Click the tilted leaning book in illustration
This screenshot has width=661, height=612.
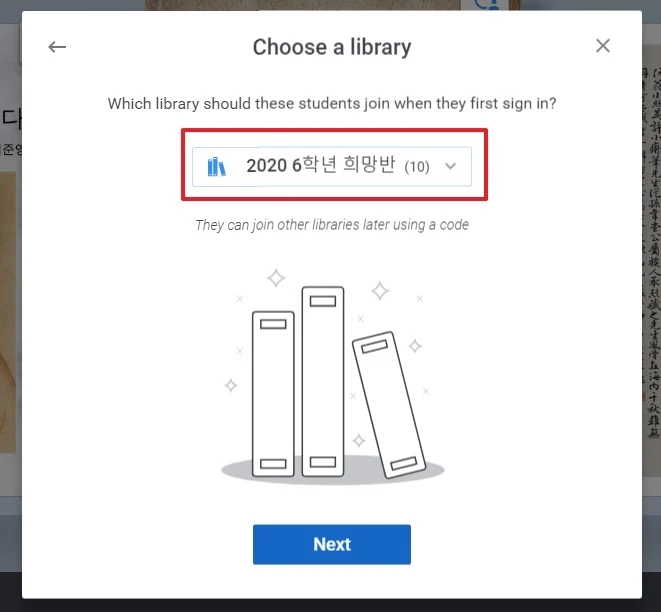(x=389, y=405)
